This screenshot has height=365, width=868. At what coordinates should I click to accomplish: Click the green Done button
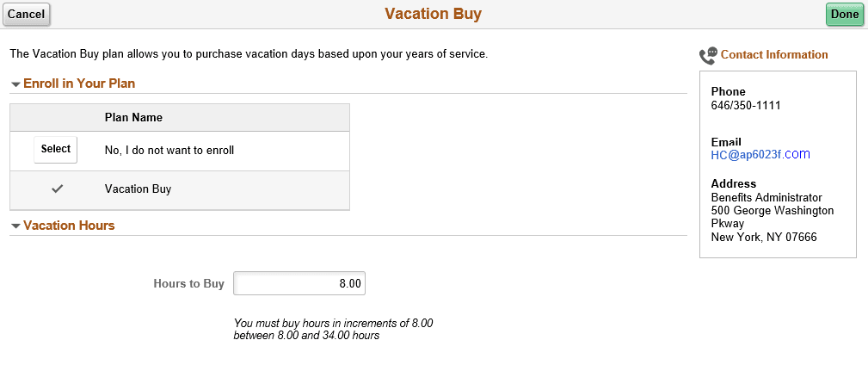pyautogui.click(x=845, y=15)
